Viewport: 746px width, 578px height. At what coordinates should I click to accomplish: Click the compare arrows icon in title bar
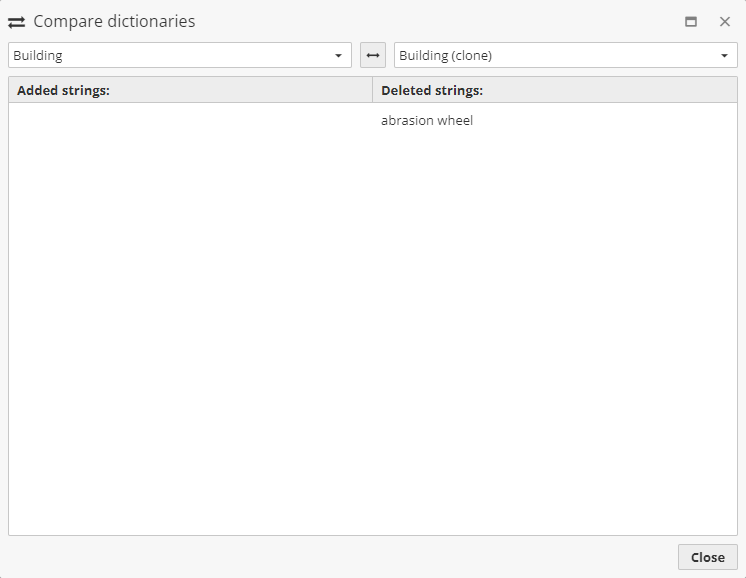click(17, 21)
